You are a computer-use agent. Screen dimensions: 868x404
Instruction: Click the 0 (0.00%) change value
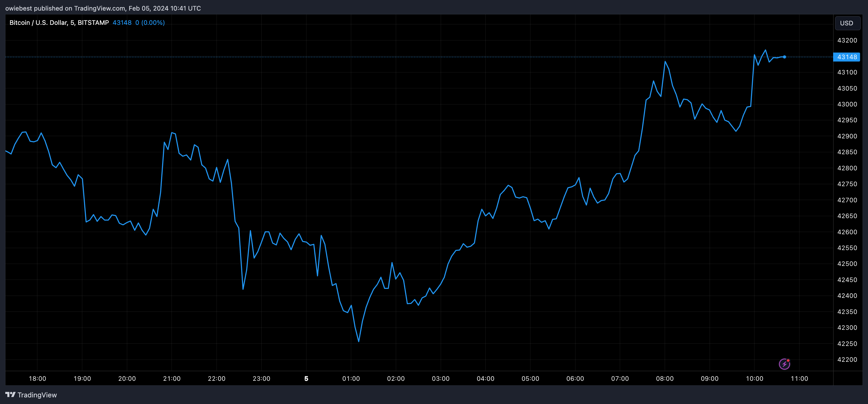click(x=150, y=22)
